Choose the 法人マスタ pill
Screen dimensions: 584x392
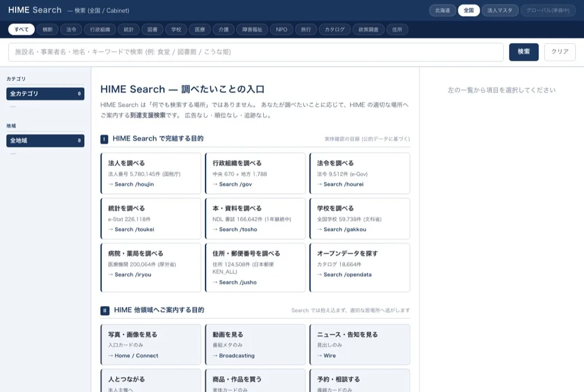[x=500, y=11]
